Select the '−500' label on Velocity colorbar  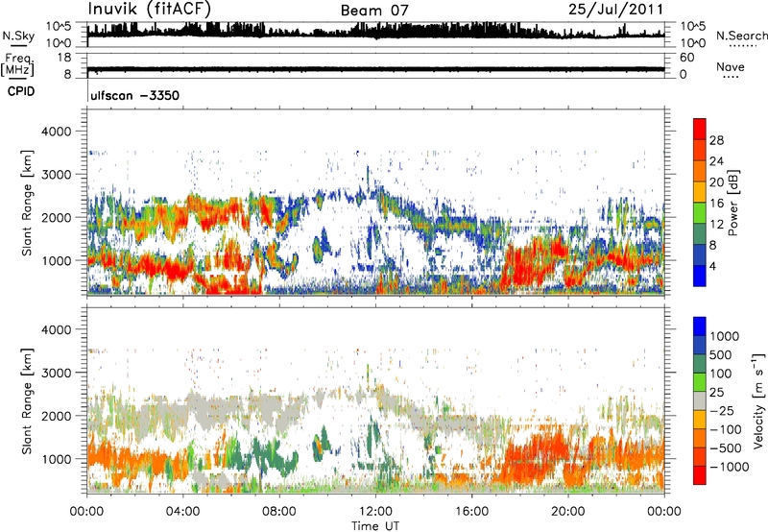click(x=726, y=447)
